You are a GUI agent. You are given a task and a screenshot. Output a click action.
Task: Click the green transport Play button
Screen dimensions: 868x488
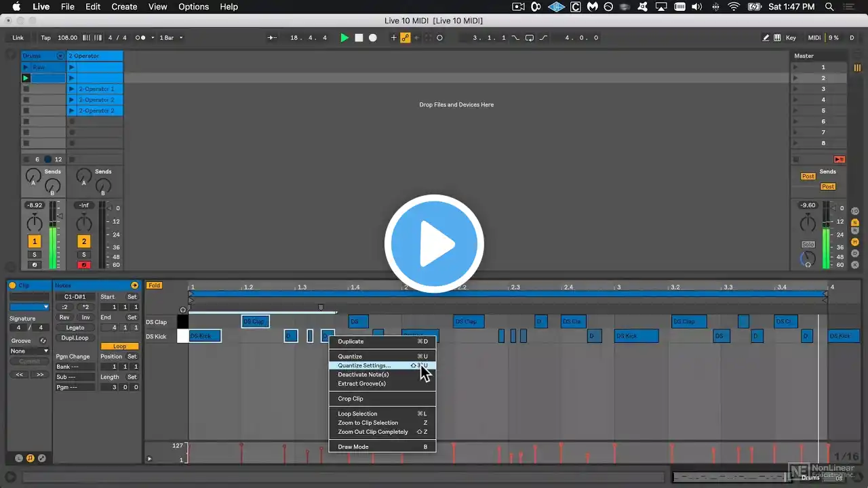click(x=344, y=38)
